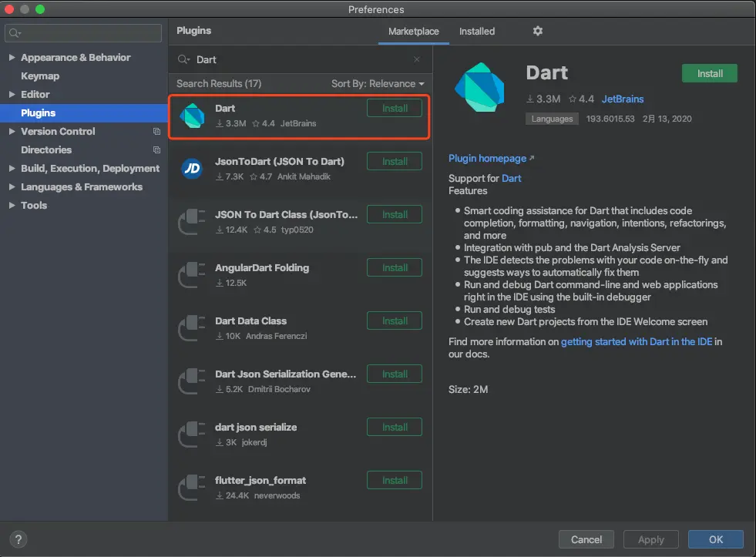
Task: Install the Dart Data Class plugin
Action: click(x=395, y=321)
